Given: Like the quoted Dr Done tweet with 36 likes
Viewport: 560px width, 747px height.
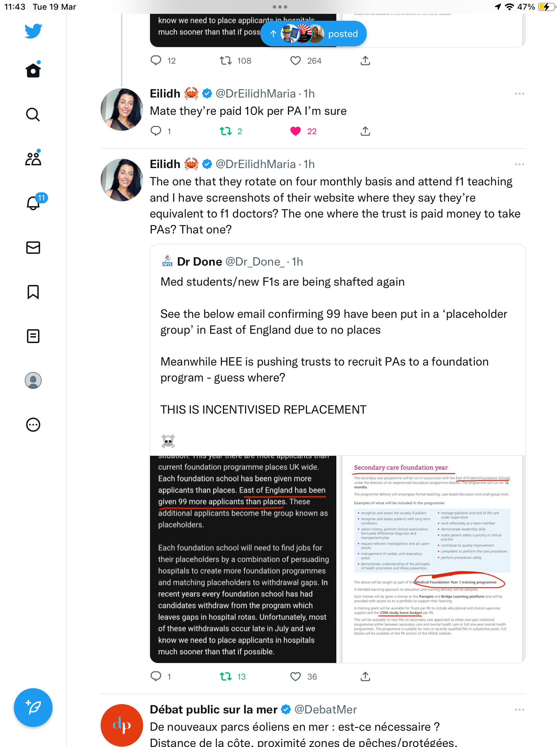Looking at the screenshot, I should coord(296,676).
